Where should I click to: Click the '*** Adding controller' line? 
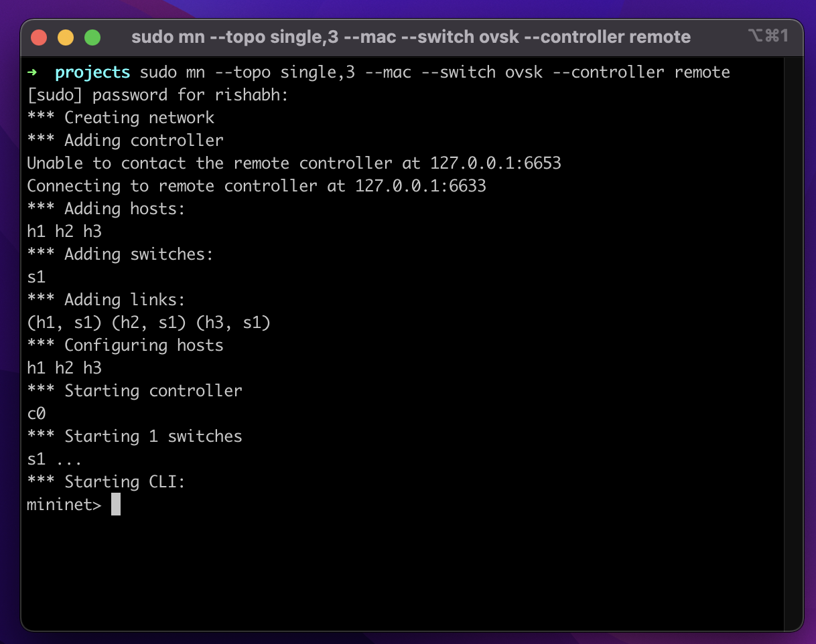click(125, 141)
